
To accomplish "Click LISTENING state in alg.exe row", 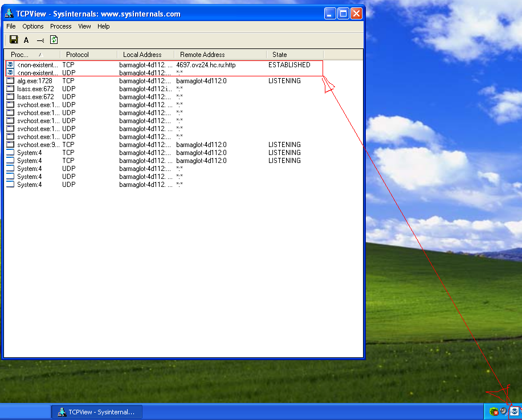I will tap(284, 81).
